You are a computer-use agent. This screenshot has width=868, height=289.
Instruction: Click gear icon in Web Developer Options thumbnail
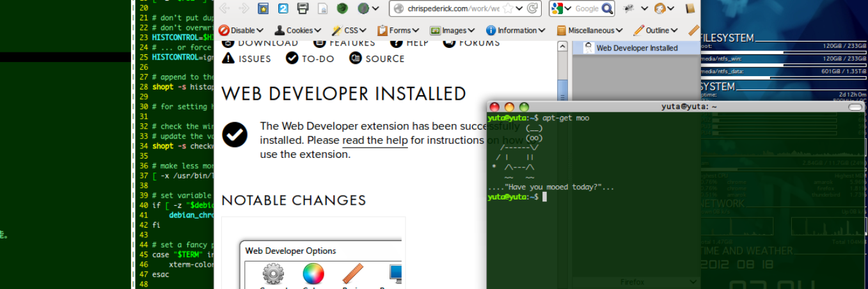273,274
